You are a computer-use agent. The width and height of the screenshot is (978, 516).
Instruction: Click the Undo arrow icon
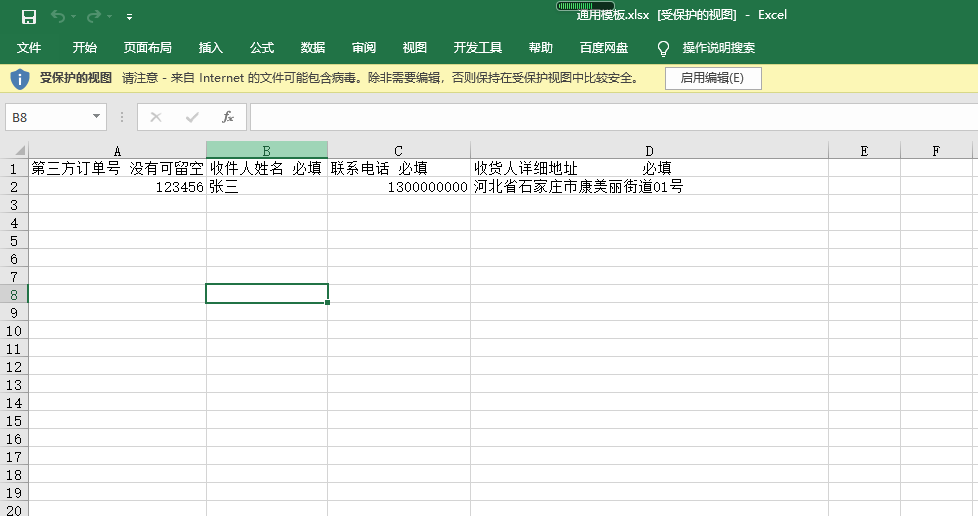(x=58, y=16)
